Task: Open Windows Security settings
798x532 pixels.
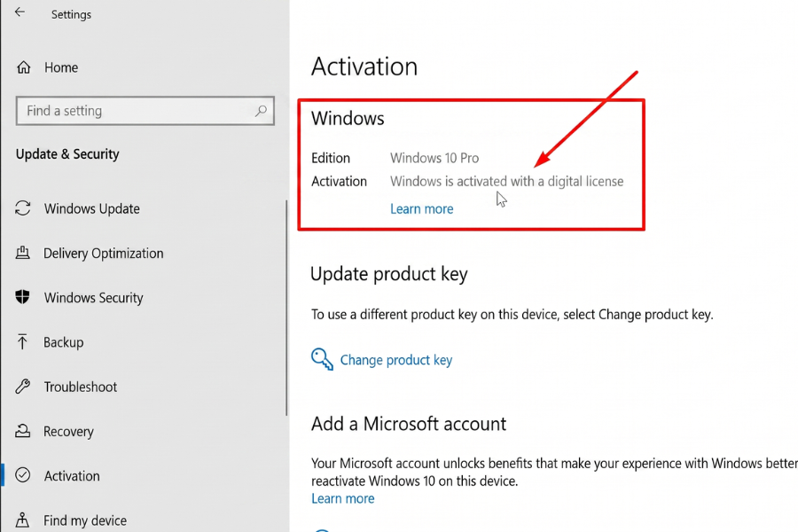Action: pyautogui.click(x=93, y=297)
